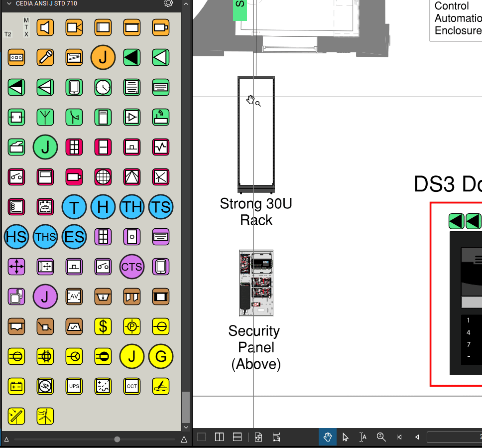The height and width of the screenshot is (448, 482).
Task: Select the yellow wind turbine symbol
Action: [45, 416]
